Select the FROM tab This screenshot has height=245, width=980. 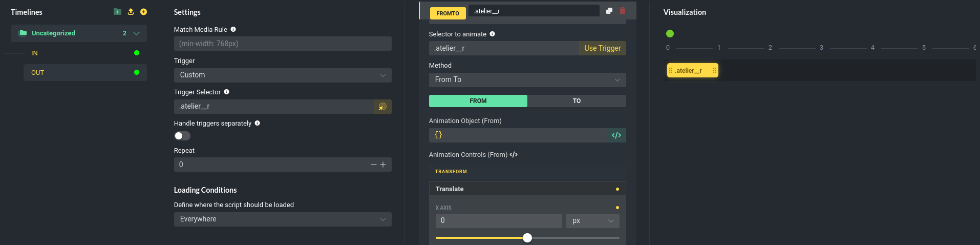click(478, 101)
